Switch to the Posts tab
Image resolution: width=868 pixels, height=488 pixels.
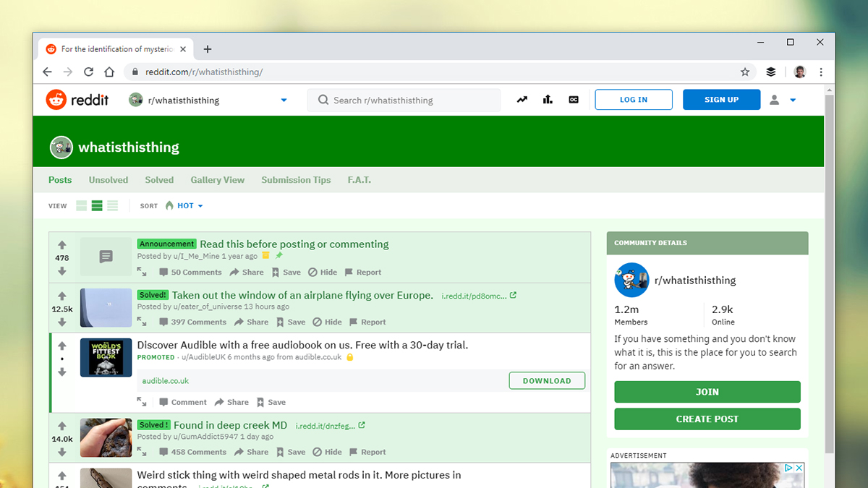pyautogui.click(x=60, y=180)
